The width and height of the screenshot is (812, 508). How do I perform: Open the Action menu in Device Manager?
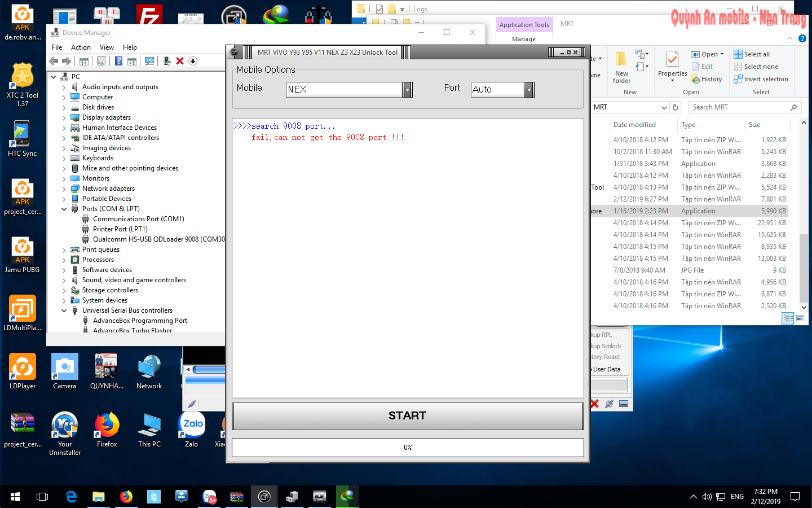tap(81, 47)
